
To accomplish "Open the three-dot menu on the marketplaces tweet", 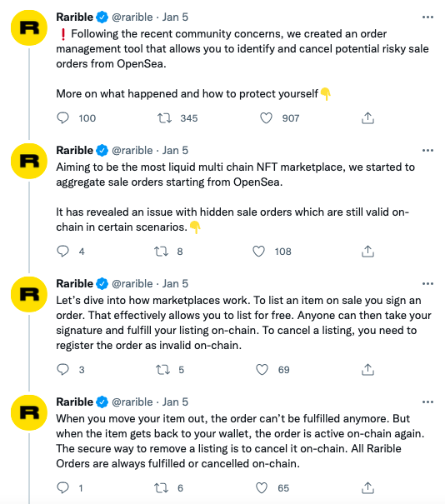I will [427, 284].
